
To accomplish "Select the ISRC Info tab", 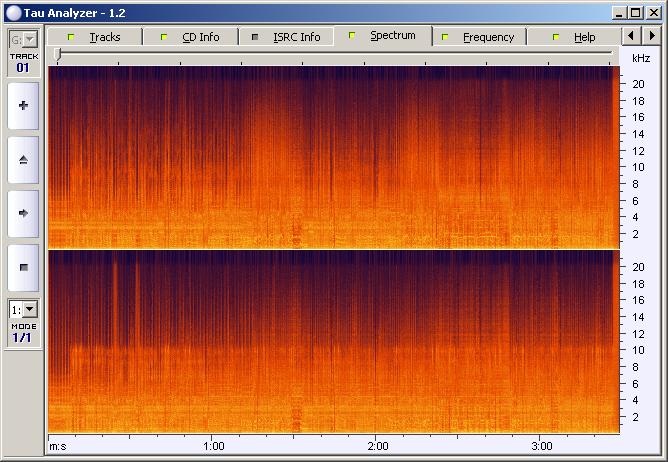I will coord(296,37).
